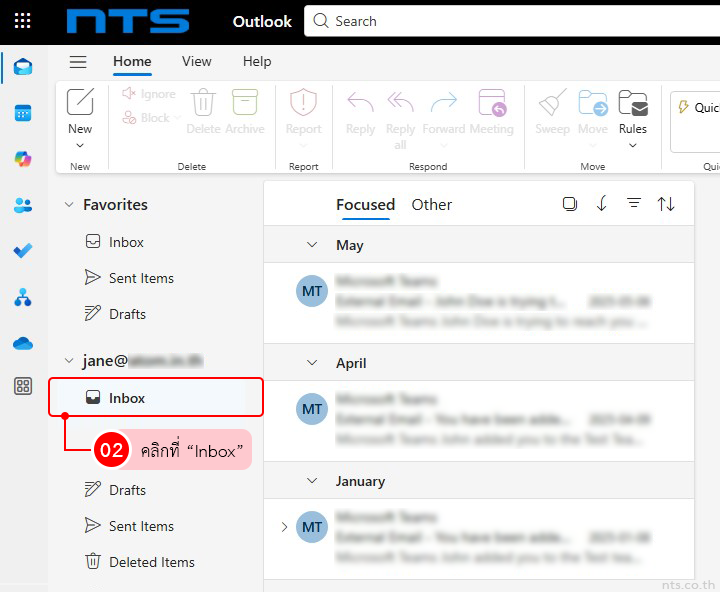Click the Move to folder icon

(x=593, y=102)
